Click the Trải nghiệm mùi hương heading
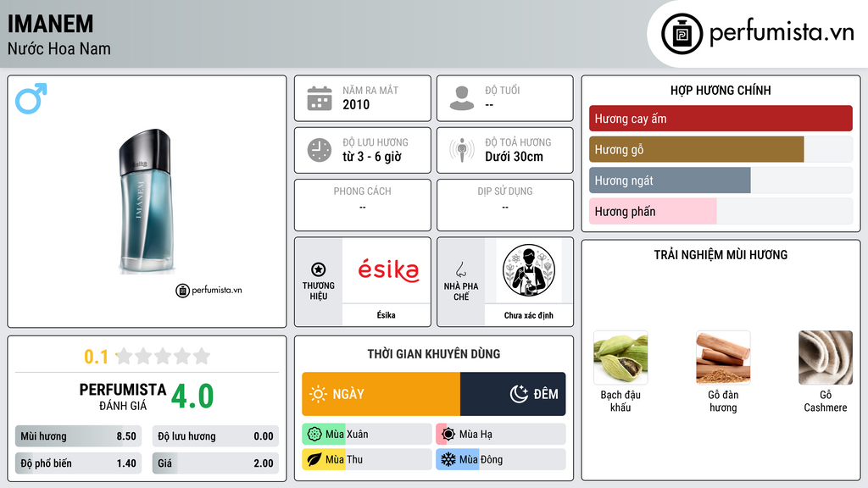 (x=721, y=255)
